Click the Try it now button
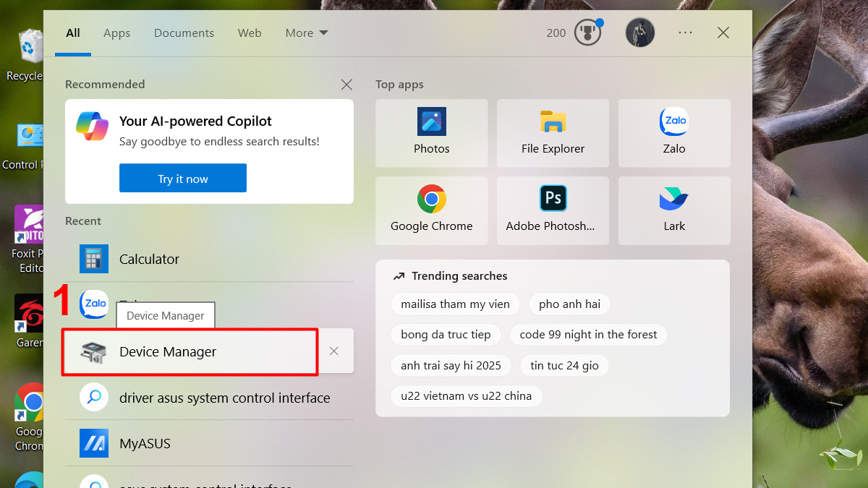 tap(183, 179)
